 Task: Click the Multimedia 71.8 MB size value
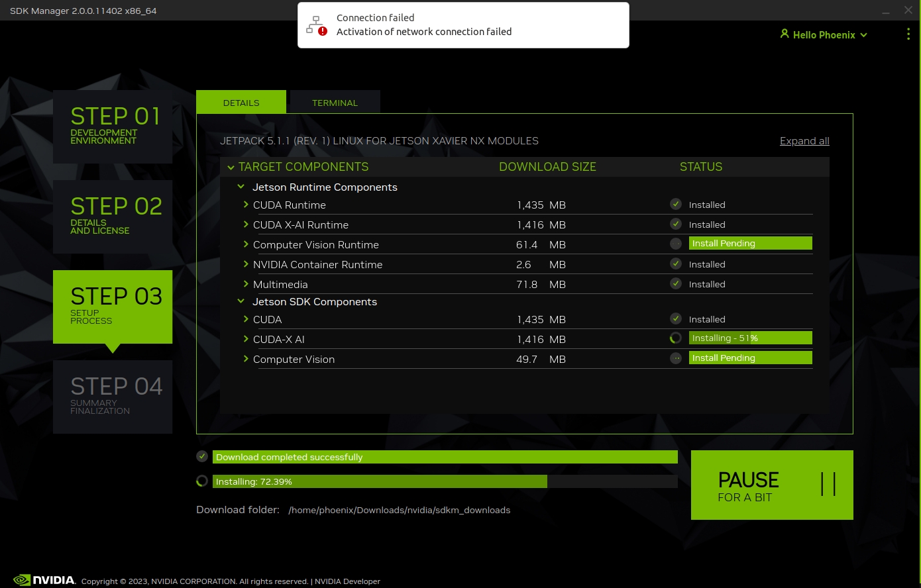(x=541, y=284)
